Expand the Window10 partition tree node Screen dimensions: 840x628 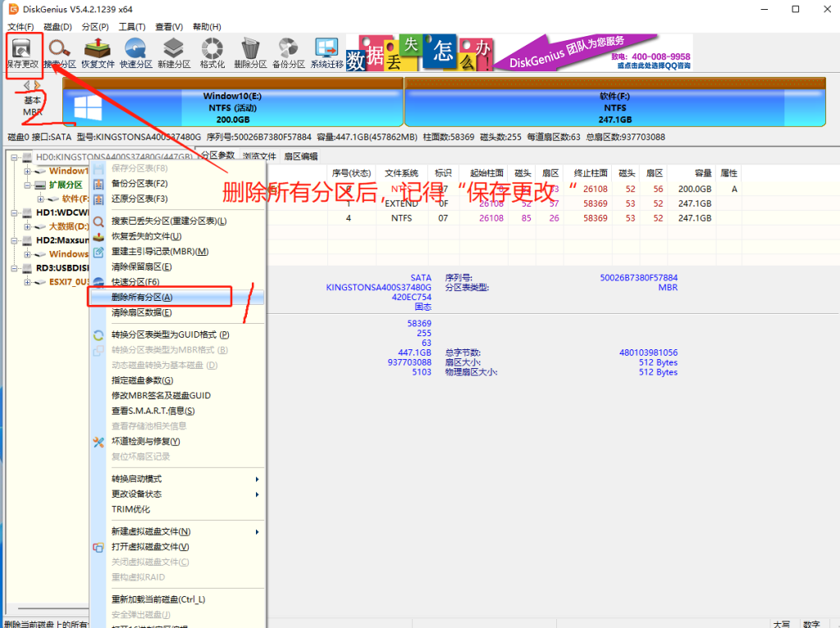point(27,171)
